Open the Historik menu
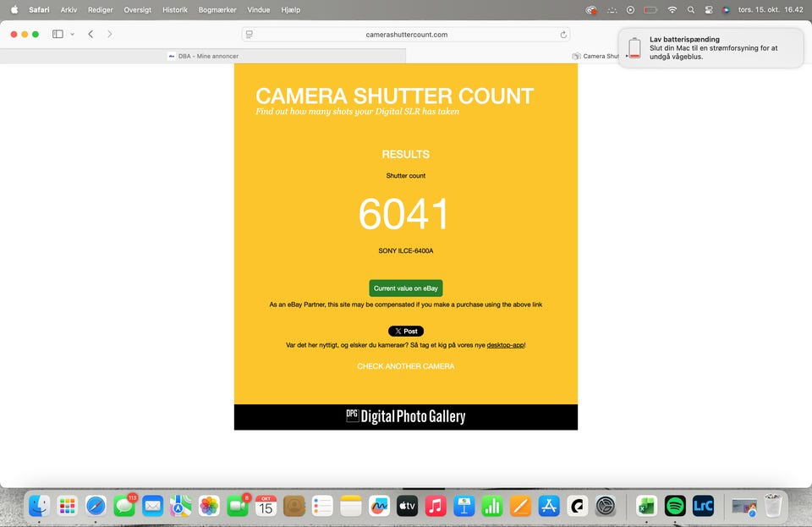Viewport: 812px width, 527px height. pos(175,10)
